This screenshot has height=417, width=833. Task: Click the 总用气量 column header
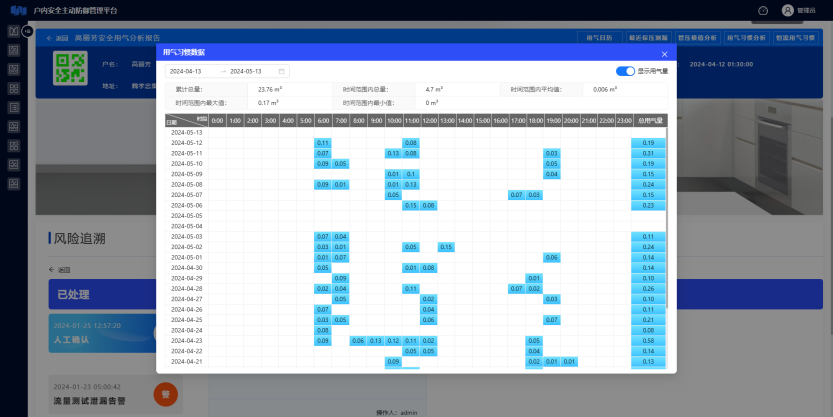649,121
